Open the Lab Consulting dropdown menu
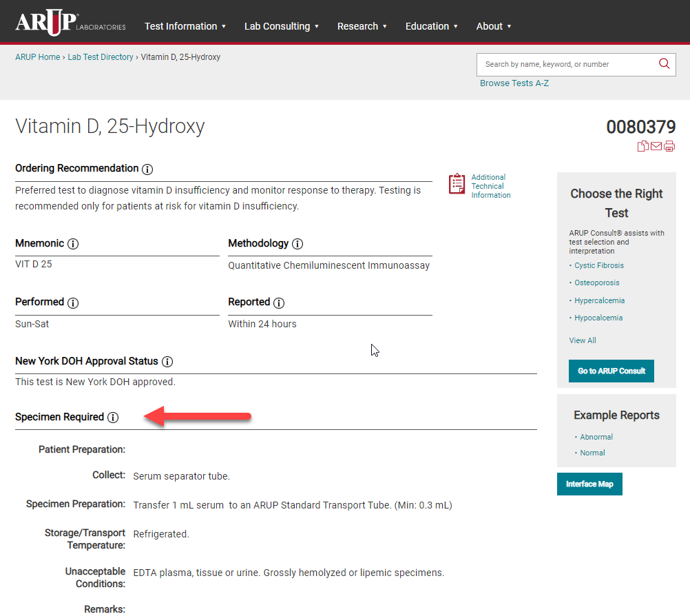 click(281, 26)
